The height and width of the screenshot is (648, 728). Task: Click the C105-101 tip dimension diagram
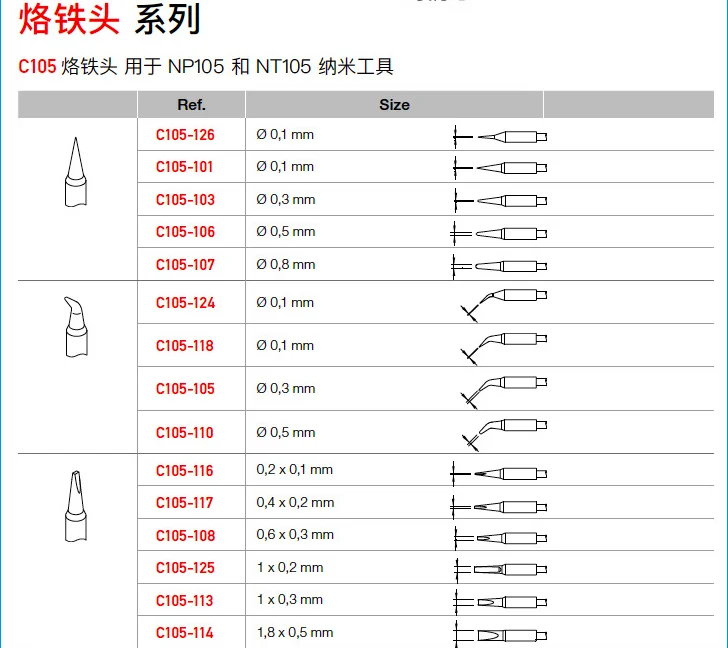[x=500, y=168]
